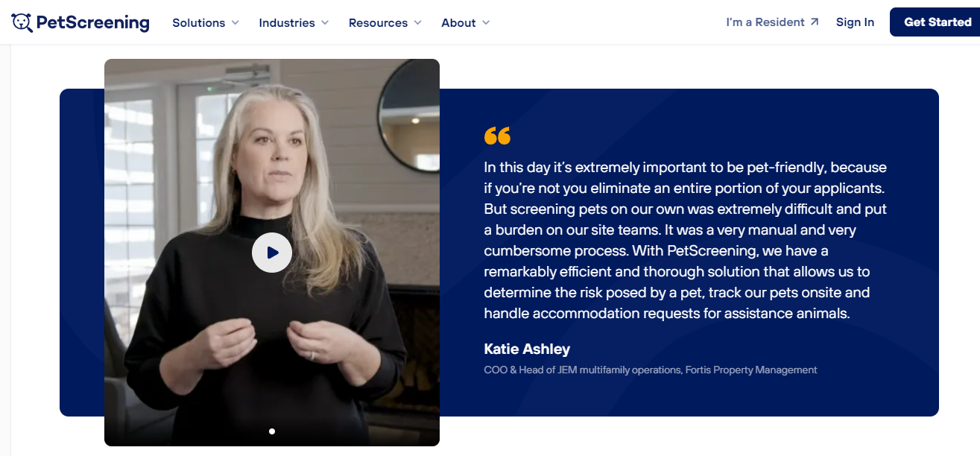The image size is (980, 456).
Task: Click the COO & Head of JEM title line
Action: pyautogui.click(x=651, y=370)
